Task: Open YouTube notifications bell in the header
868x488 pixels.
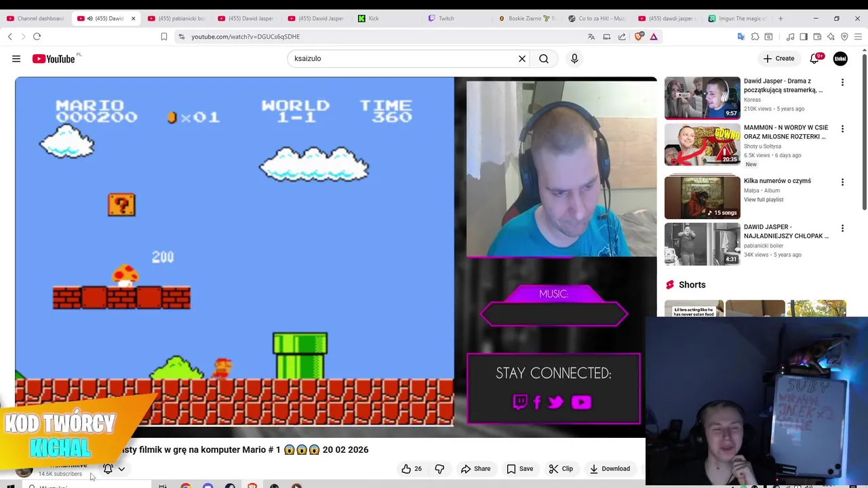Action: (815, 59)
